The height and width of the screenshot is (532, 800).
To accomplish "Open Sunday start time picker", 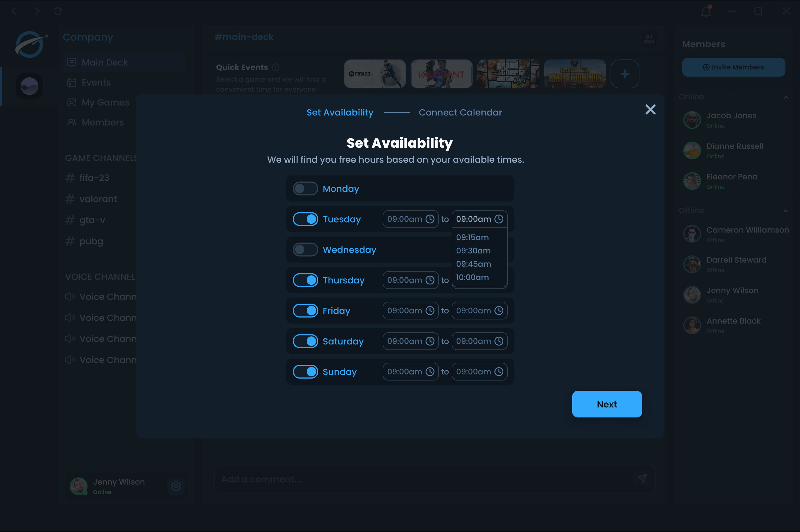I will pos(411,372).
